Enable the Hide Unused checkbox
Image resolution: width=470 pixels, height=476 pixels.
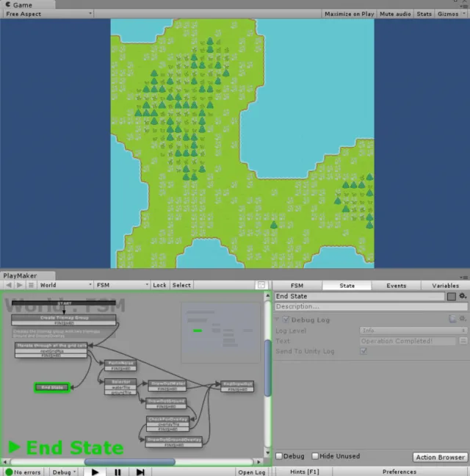(315, 456)
